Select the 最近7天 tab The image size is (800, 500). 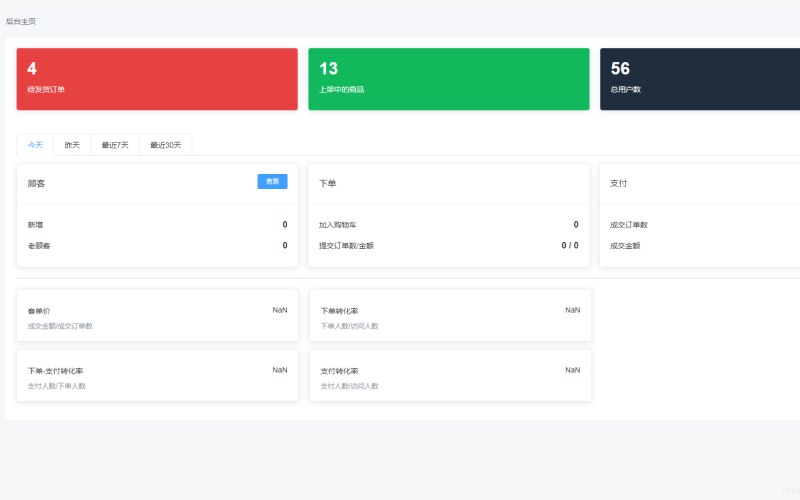[115, 145]
